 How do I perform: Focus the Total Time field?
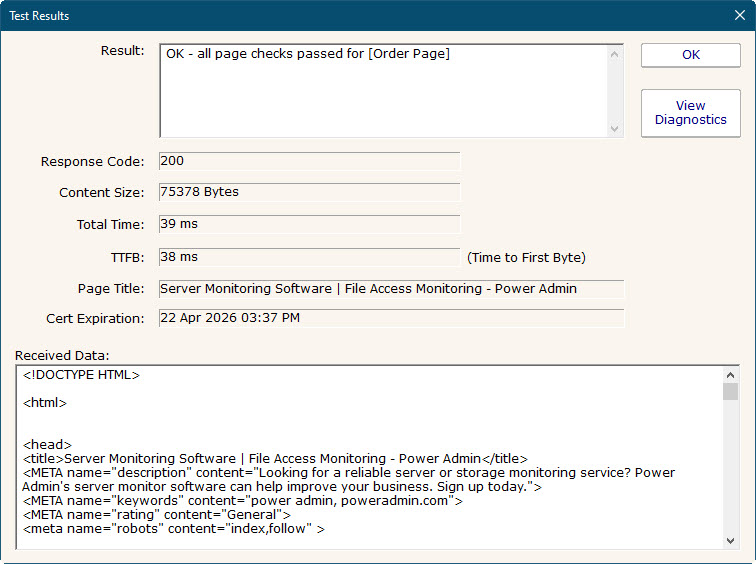point(309,224)
